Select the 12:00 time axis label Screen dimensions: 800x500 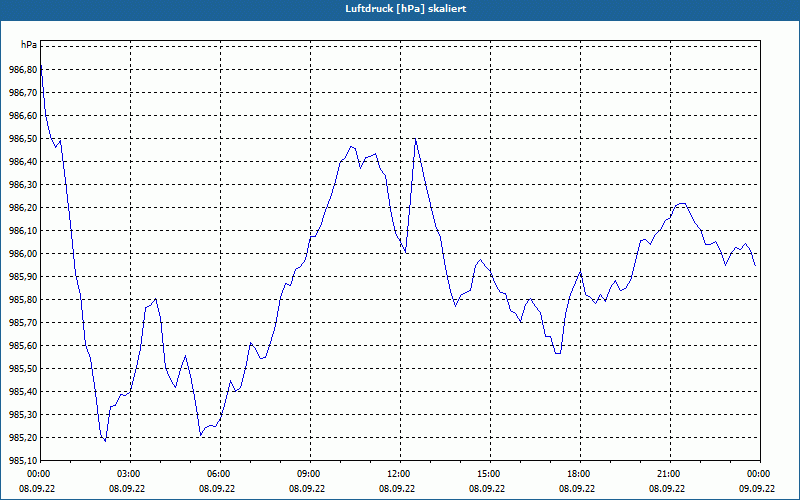(400, 474)
